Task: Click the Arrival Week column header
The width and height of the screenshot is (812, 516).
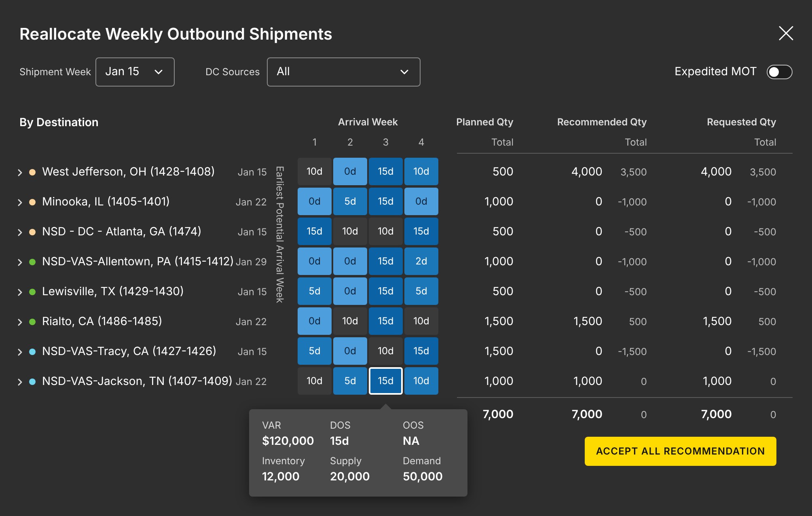Action: coord(368,122)
